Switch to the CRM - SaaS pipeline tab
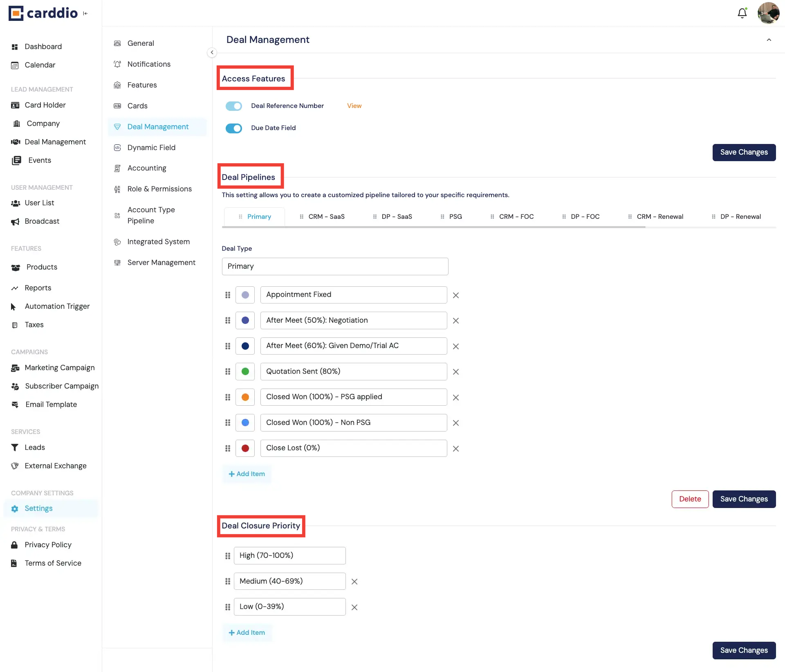785x672 pixels. [326, 216]
